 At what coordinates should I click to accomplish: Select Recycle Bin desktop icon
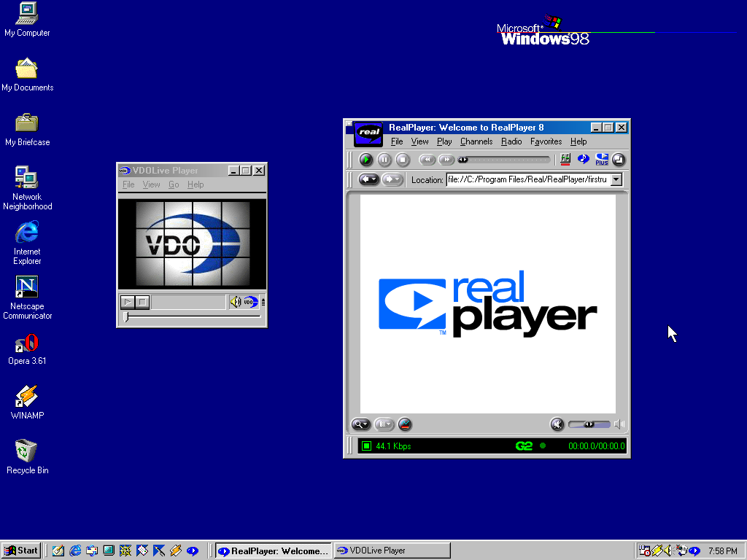click(x=27, y=456)
